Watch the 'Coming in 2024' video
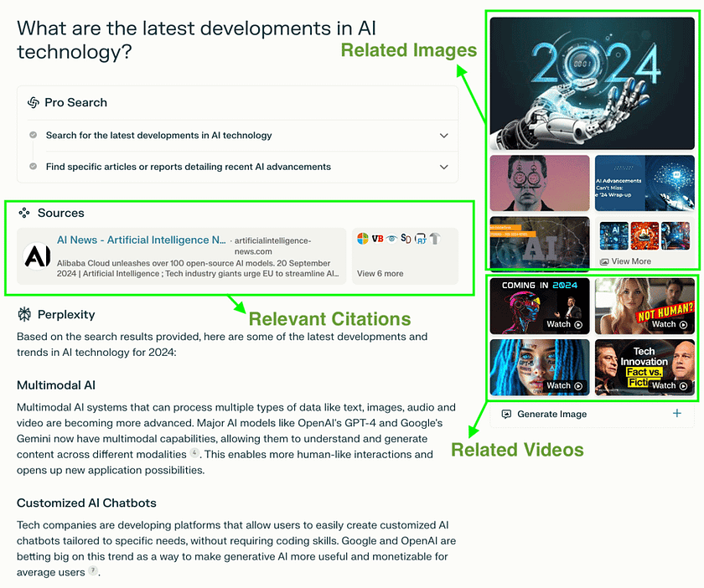Screen dimensions: 704x588 pyautogui.click(x=540, y=306)
